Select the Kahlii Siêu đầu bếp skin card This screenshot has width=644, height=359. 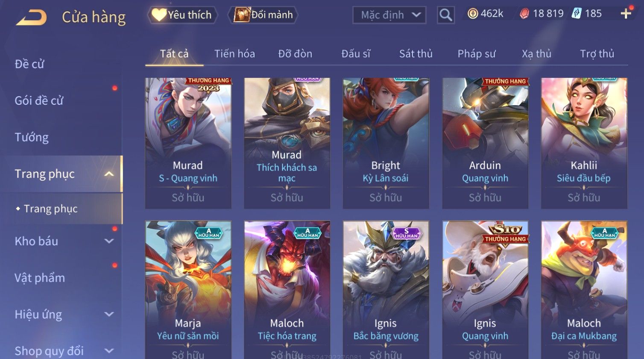coord(584,143)
